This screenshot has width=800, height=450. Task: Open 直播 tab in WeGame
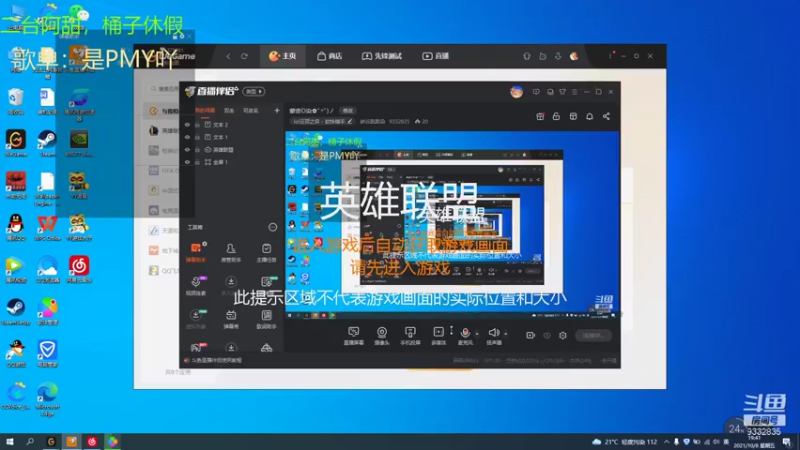pos(435,56)
